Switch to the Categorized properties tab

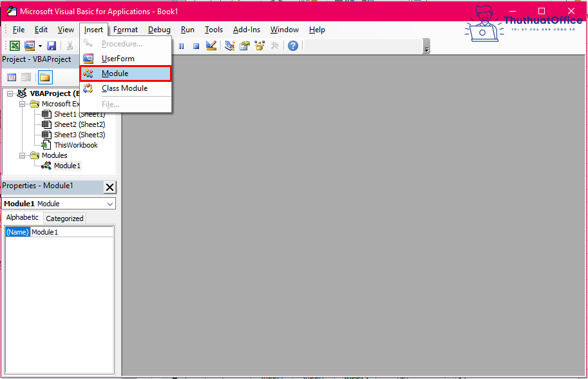click(x=64, y=218)
